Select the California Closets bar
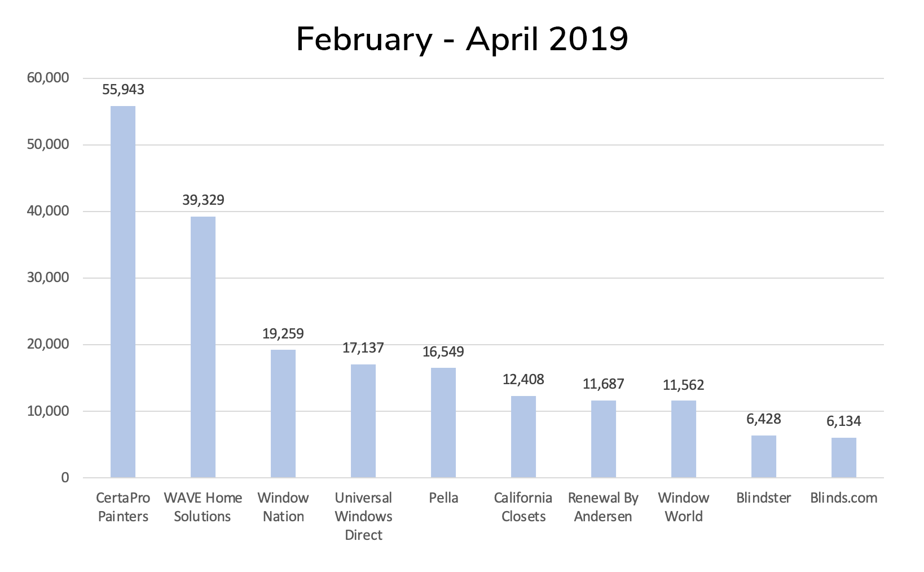The image size is (924, 572). [x=523, y=437]
